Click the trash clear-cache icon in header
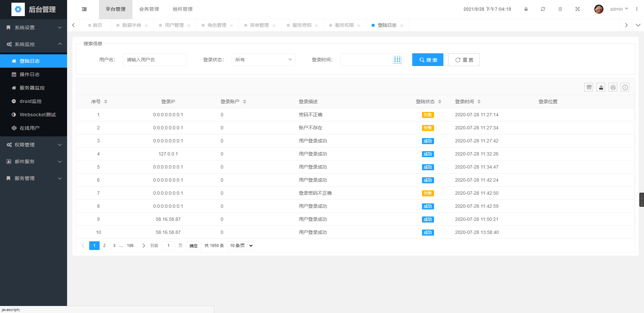This screenshot has width=644, height=313. [x=560, y=9]
